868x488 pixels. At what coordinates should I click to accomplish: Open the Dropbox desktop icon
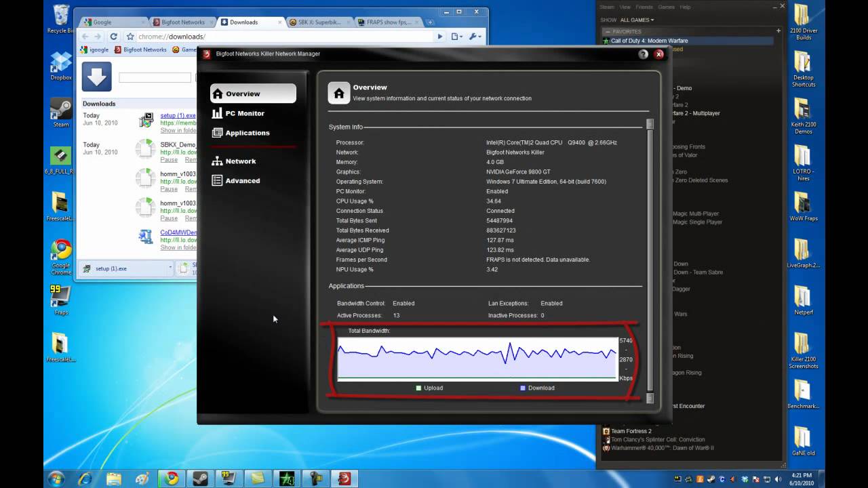coord(61,66)
